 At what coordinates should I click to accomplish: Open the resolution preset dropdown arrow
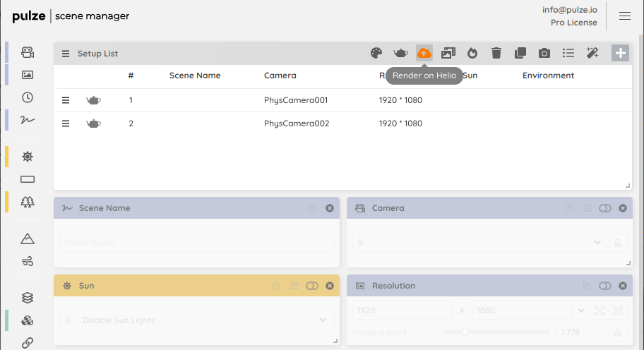point(582,310)
